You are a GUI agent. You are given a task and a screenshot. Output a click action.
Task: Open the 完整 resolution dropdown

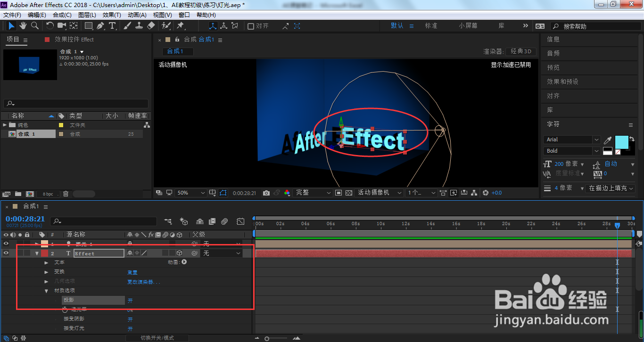[x=313, y=193]
